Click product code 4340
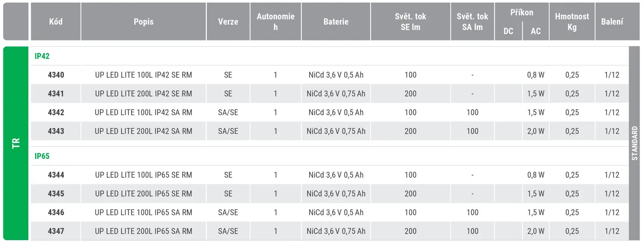 click(56, 75)
